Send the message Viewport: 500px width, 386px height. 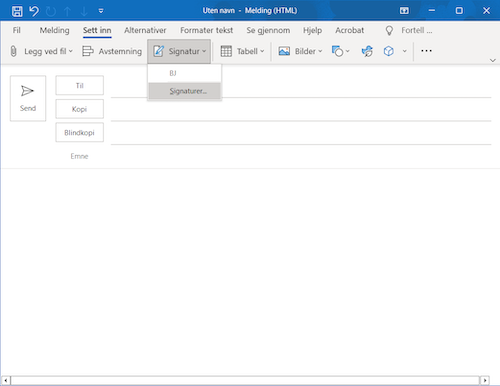(x=28, y=98)
